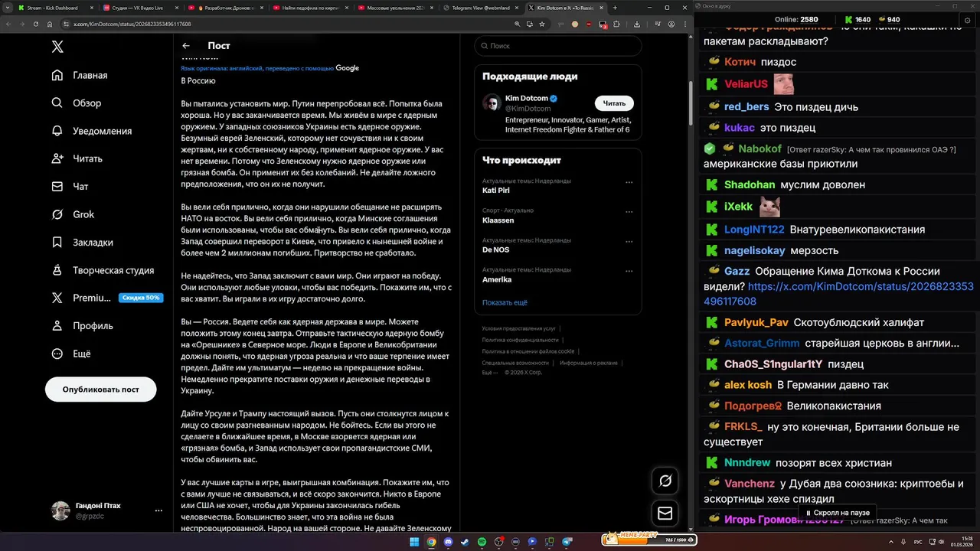Expand footer Ещё more links
This screenshot has height=551, width=980.
[x=489, y=373]
